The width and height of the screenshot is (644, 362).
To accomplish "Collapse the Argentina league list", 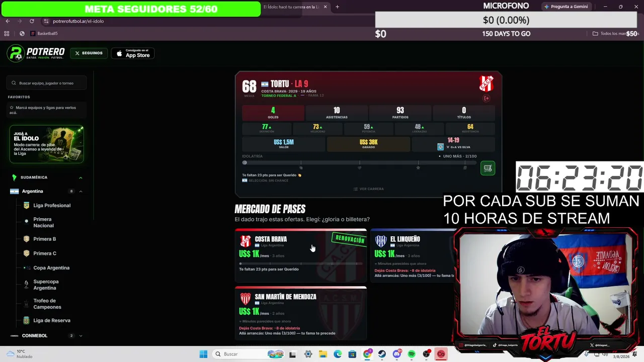I will [x=80, y=191].
